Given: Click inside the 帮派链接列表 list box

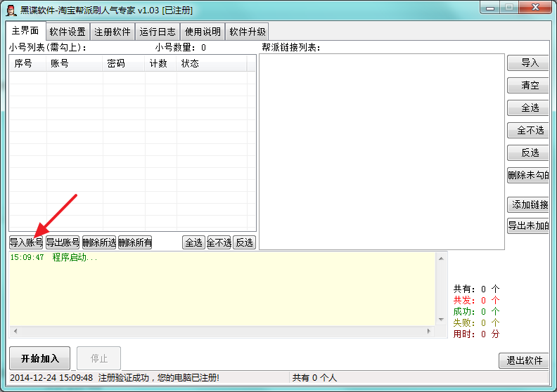Looking at the screenshot, I should pos(382,152).
